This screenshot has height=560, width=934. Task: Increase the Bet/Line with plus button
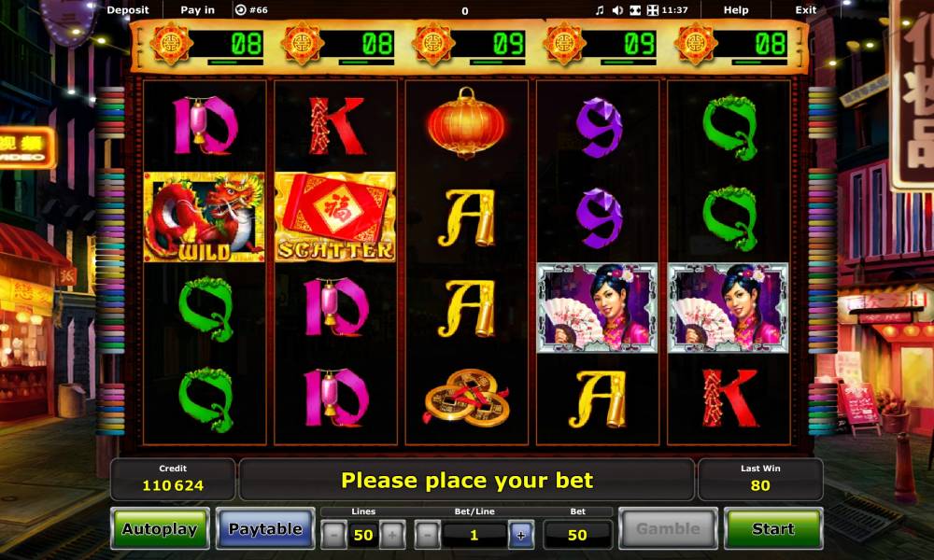coord(520,535)
